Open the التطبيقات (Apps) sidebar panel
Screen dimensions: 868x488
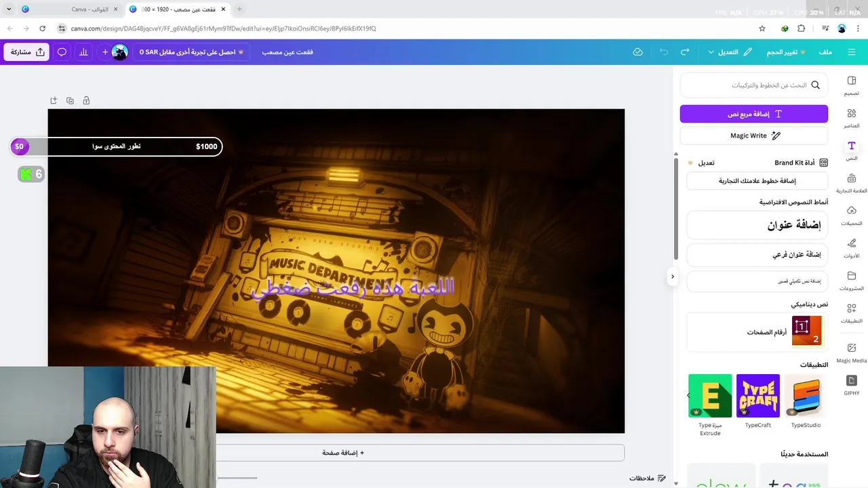click(x=852, y=314)
